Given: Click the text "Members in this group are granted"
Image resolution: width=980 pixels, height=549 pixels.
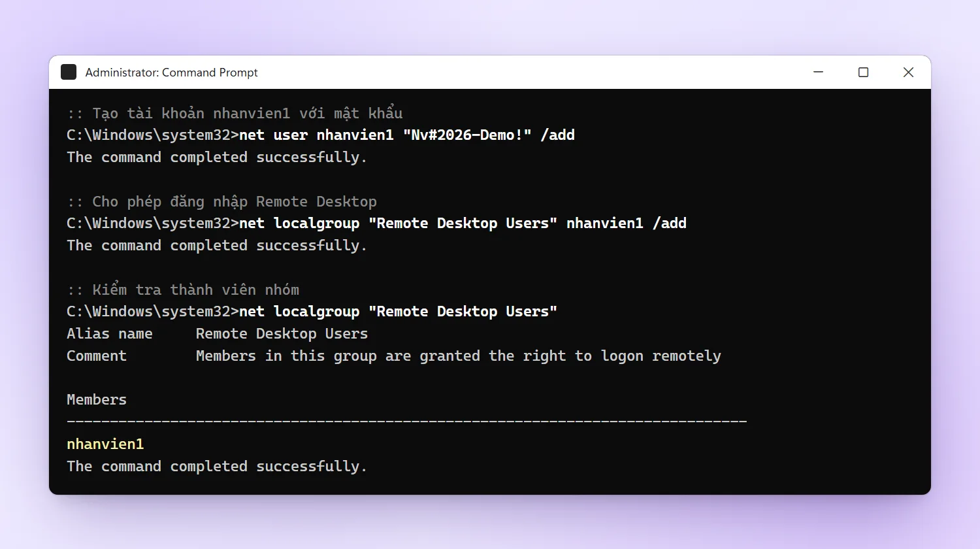Looking at the screenshot, I should click(338, 356).
